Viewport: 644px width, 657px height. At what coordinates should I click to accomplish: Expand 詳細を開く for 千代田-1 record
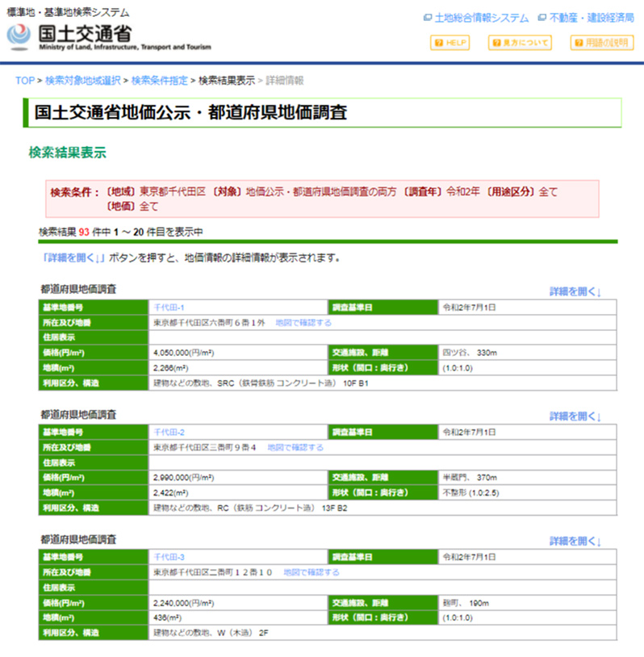tap(575, 291)
